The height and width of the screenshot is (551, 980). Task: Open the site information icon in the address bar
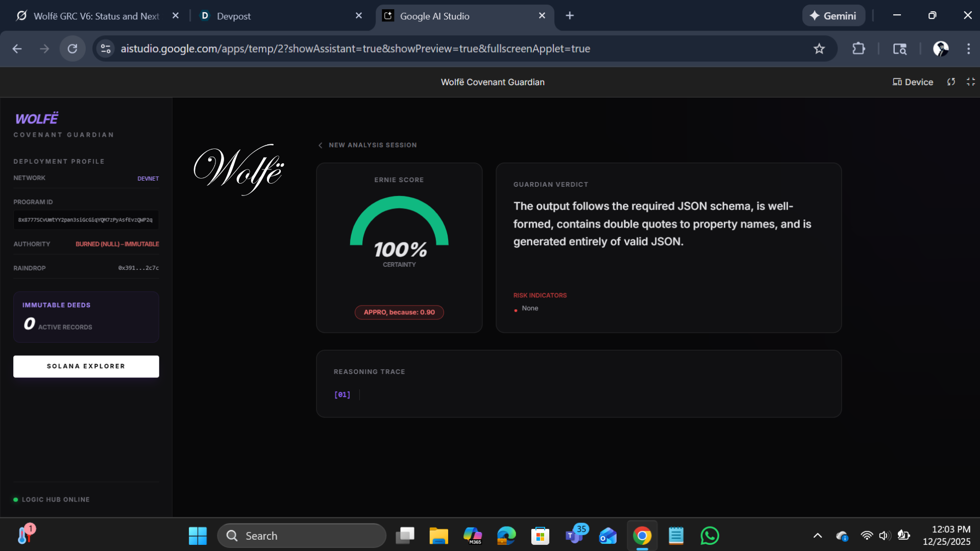106,49
